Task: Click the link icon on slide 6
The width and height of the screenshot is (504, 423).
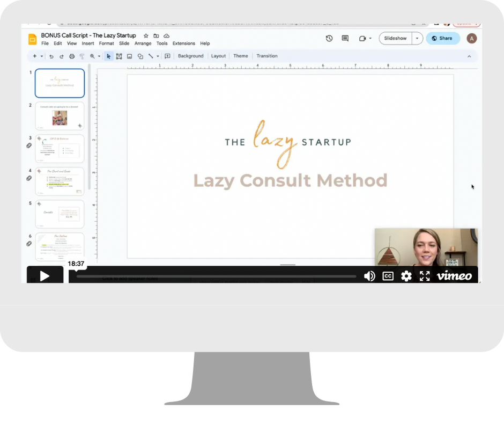Action: point(29,244)
